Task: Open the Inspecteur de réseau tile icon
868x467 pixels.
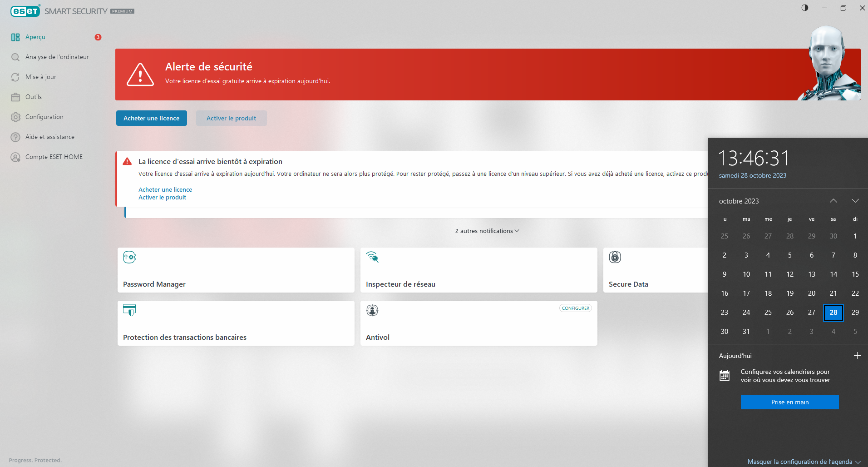Action: pyautogui.click(x=372, y=257)
